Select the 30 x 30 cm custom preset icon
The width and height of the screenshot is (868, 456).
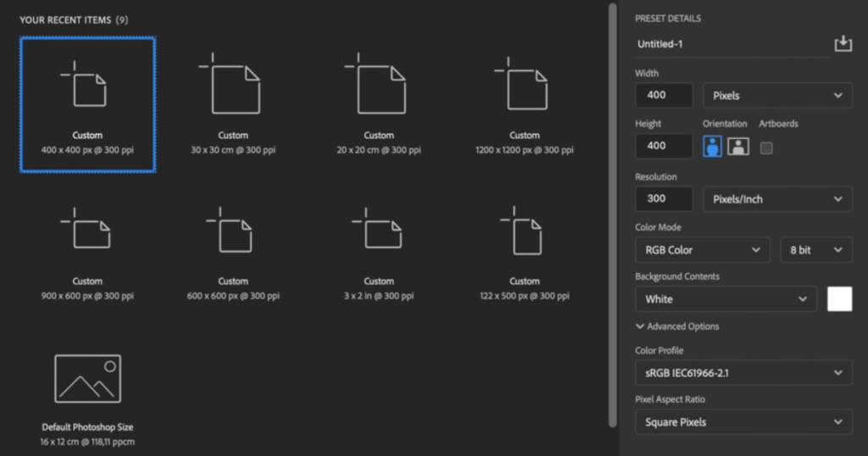[230, 84]
